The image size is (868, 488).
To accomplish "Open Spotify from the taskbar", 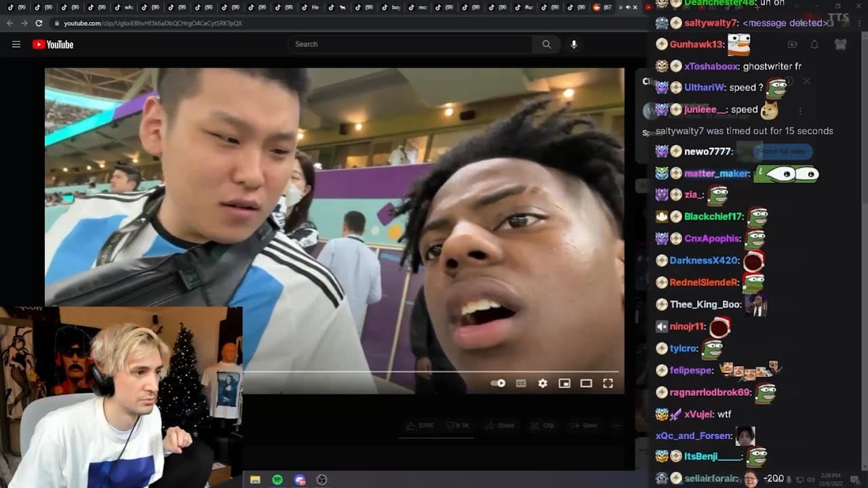I will click(x=277, y=480).
